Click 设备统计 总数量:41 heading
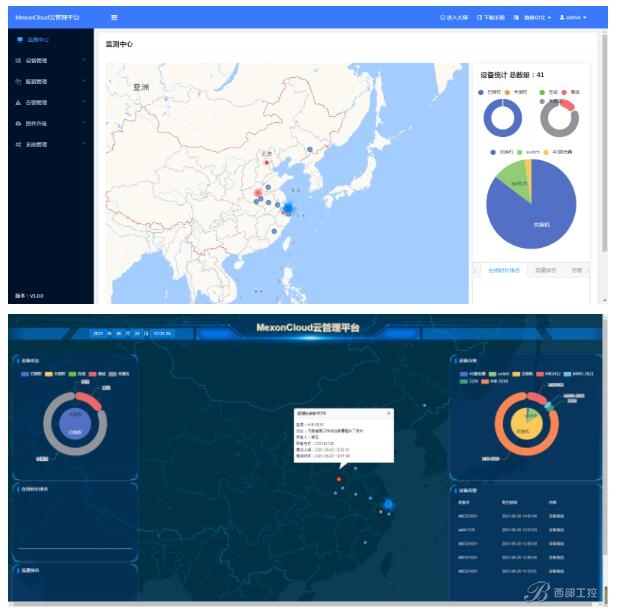This screenshot has width=624, height=615. click(512, 75)
